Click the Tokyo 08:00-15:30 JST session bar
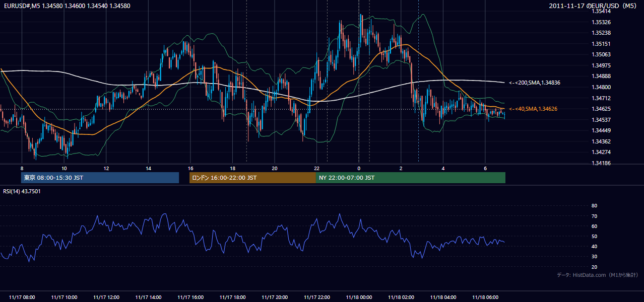644x302 pixels. coord(100,178)
